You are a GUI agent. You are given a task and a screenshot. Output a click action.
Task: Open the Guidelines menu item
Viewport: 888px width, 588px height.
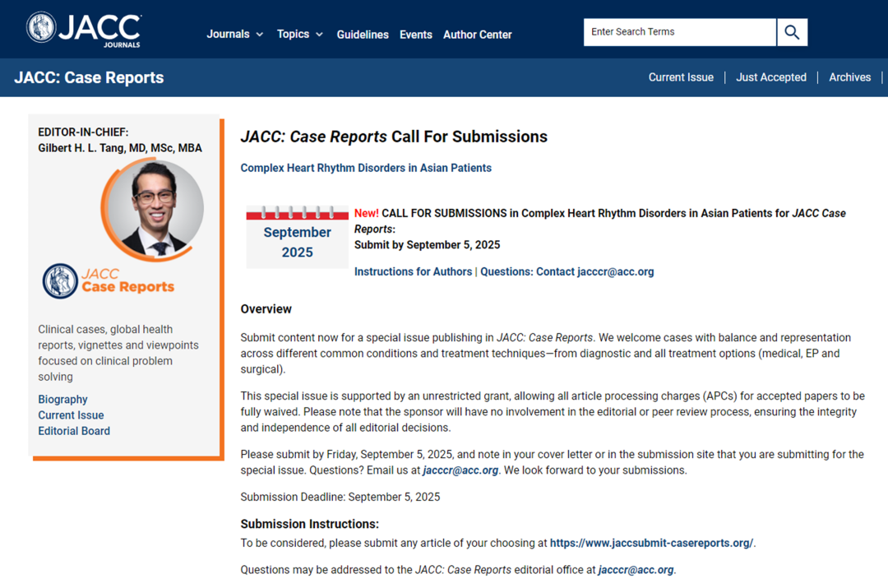pyautogui.click(x=363, y=35)
